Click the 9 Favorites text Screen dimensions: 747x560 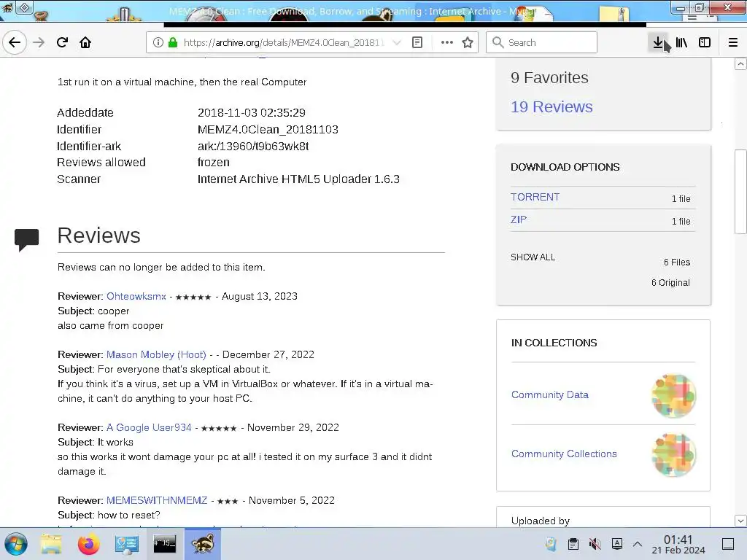click(x=549, y=77)
